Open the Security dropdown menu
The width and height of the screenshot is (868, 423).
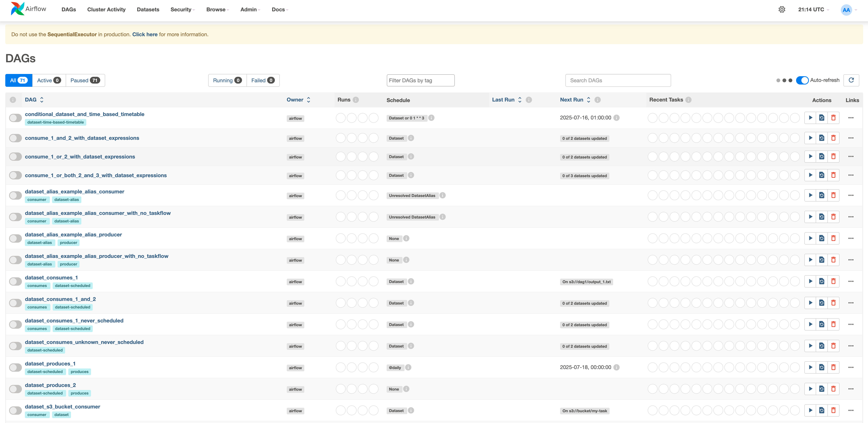click(182, 9)
